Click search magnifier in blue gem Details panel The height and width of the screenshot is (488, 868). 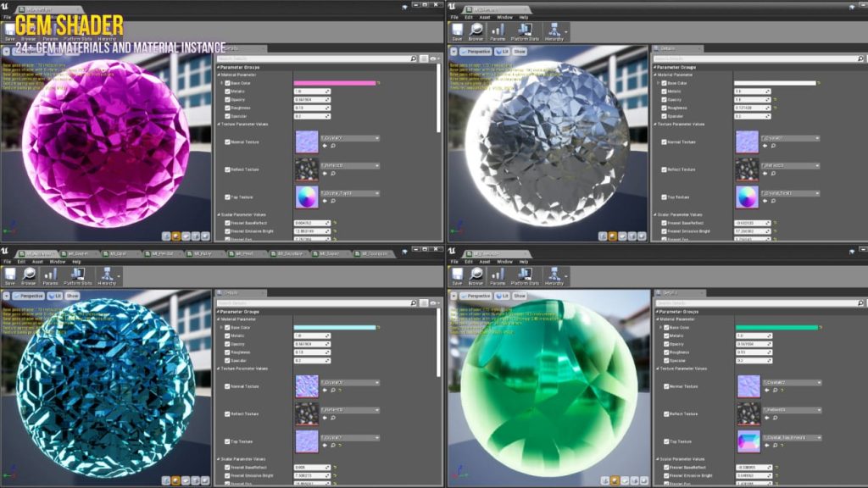click(413, 303)
